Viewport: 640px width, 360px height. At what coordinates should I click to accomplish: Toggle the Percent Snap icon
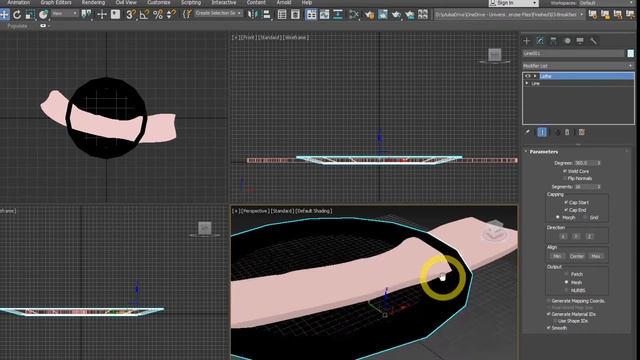point(158,15)
